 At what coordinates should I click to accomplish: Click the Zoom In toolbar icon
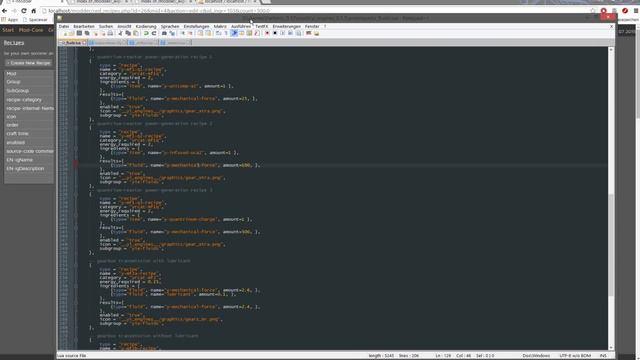pyautogui.click(x=183, y=33)
